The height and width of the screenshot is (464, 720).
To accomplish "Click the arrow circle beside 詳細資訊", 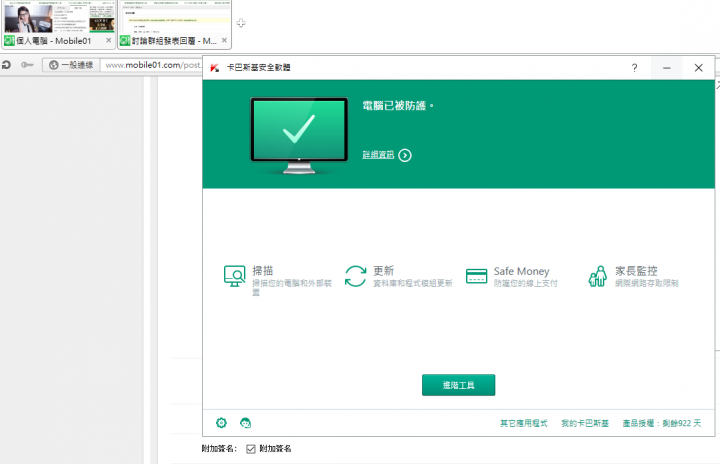I will [x=405, y=155].
